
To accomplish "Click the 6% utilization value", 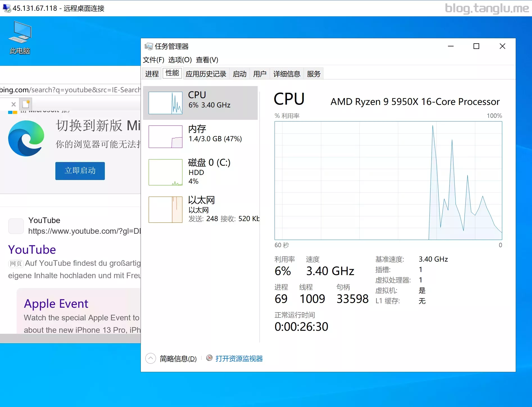I will pyautogui.click(x=282, y=271).
